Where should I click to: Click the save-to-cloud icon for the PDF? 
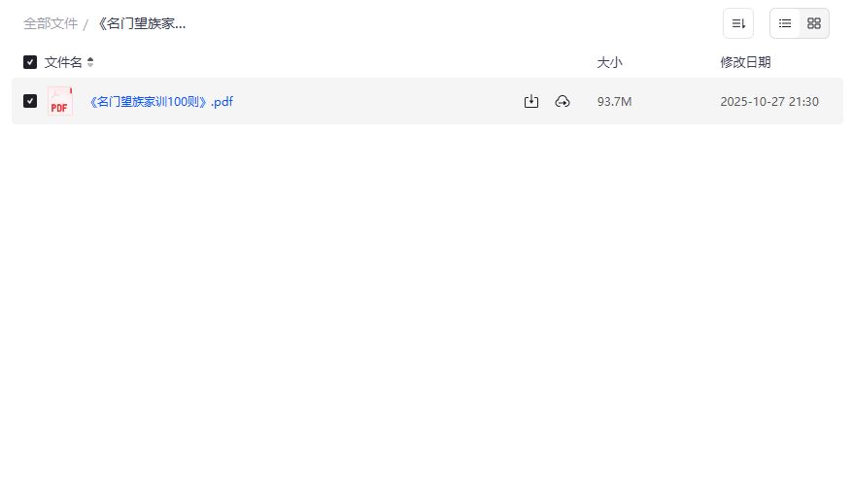563,101
